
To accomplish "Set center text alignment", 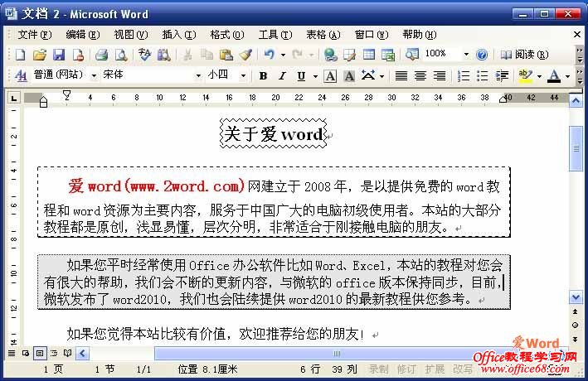I will tap(420, 76).
